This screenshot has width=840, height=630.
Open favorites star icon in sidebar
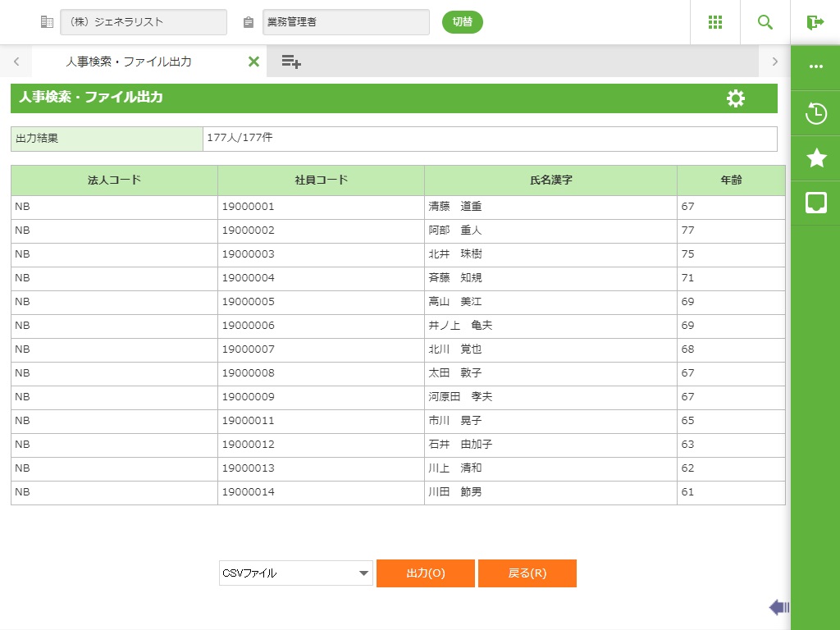pyautogui.click(x=815, y=158)
